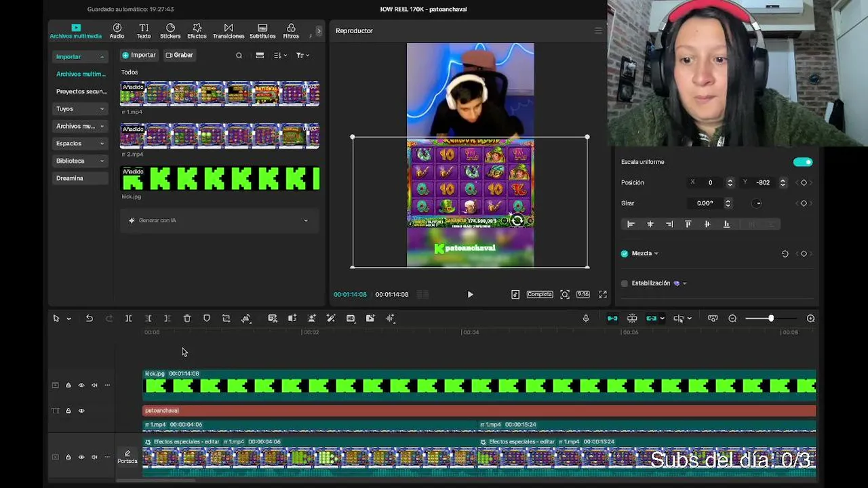The width and height of the screenshot is (868, 488).
Task: Click the magic wand auto-enhance icon
Action: point(331,319)
